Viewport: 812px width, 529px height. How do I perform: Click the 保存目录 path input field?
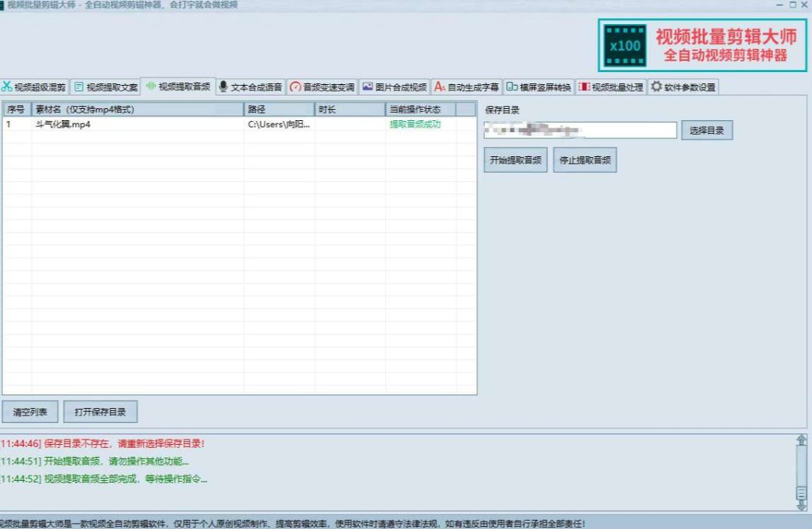coord(580,130)
